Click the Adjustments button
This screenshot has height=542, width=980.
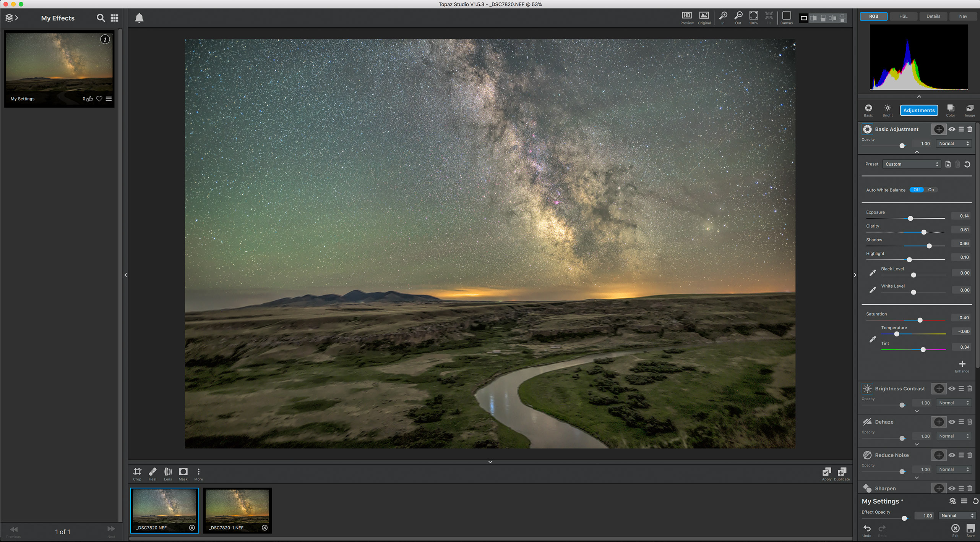919,110
